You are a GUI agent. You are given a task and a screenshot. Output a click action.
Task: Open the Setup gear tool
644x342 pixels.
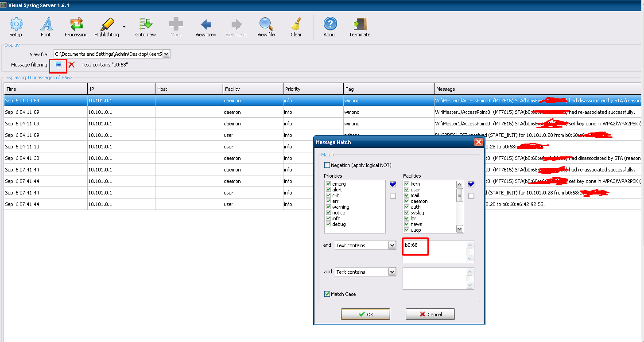point(16,27)
